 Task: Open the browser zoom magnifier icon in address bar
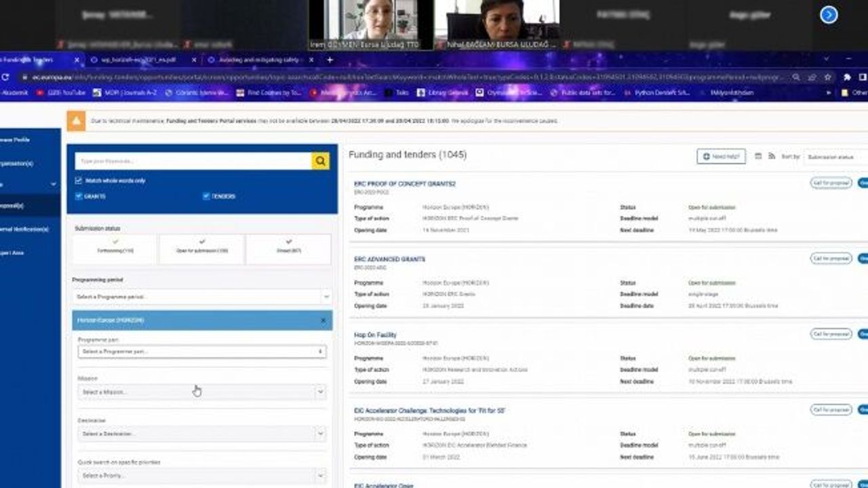click(x=796, y=77)
